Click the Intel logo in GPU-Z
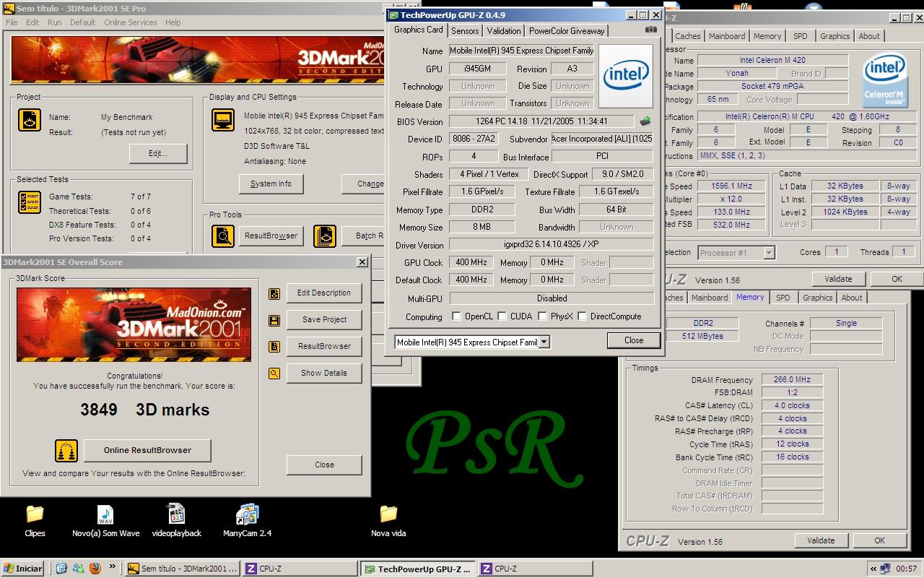 (x=626, y=77)
